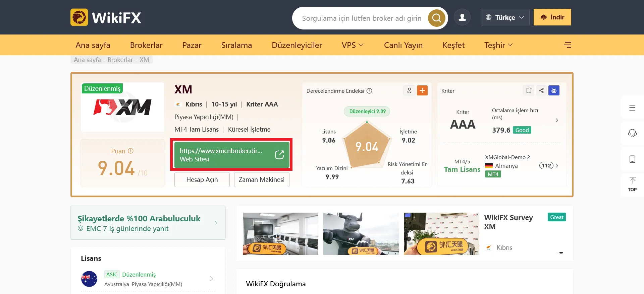Screen dimensions: 644x294
Task: Click the person icon in rating panel
Action: coord(409,90)
